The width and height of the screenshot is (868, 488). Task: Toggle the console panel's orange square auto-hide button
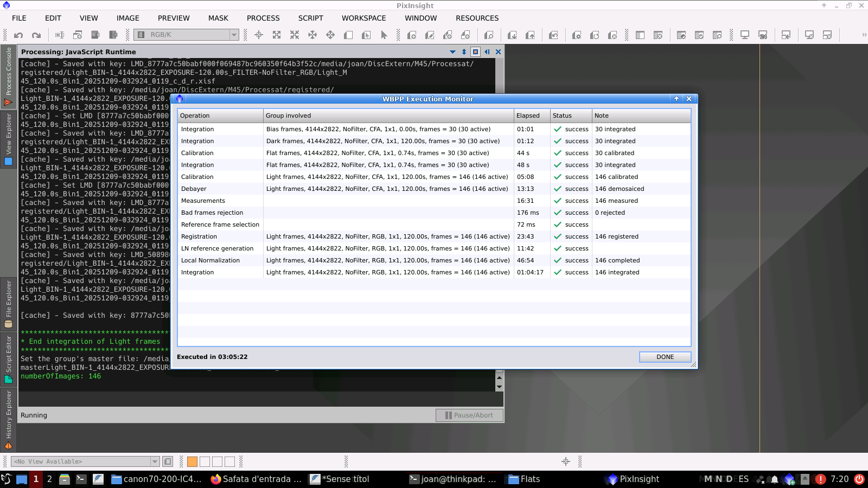click(x=475, y=52)
